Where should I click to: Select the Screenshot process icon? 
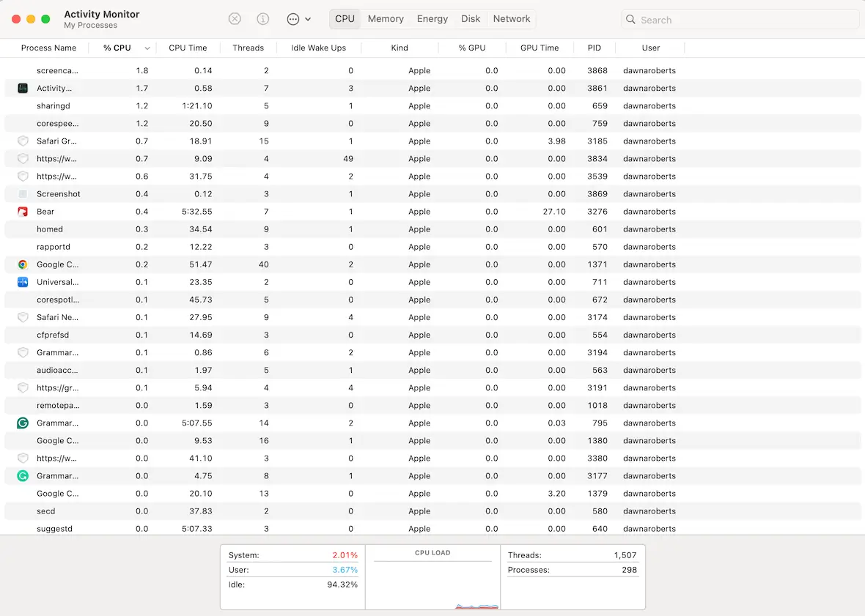coord(23,194)
